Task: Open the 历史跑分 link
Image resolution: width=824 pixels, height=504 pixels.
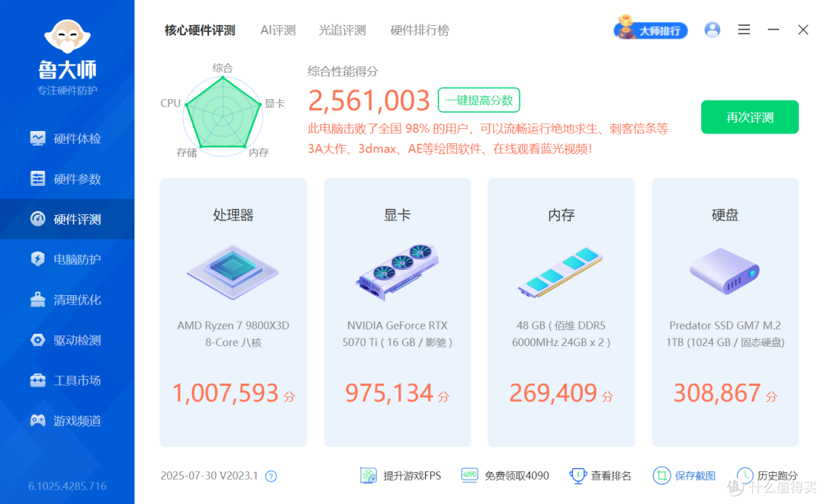Action: 777,476
